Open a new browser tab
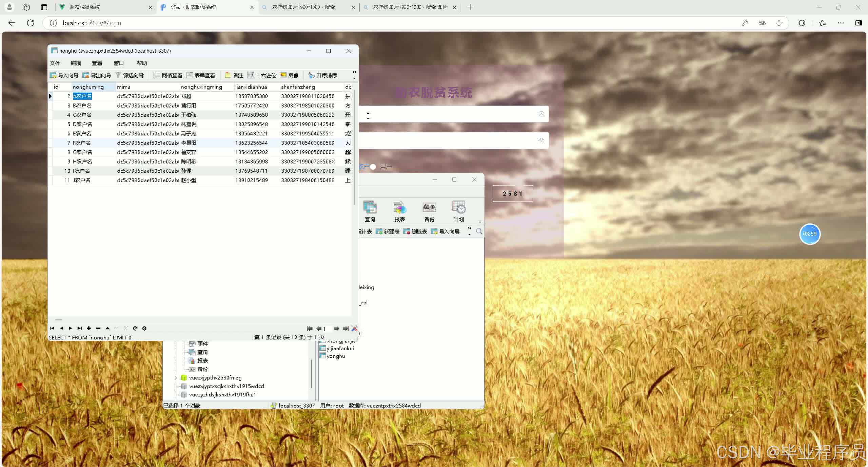 [470, 7]
